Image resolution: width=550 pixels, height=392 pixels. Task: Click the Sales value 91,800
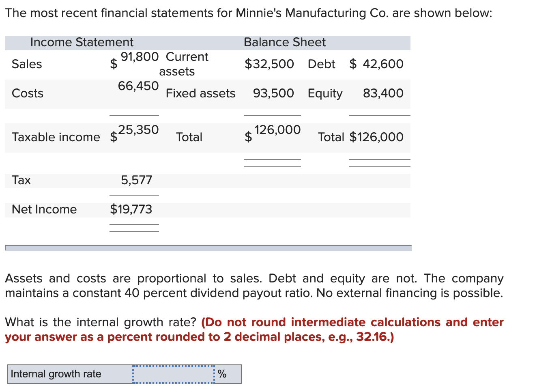point(140,57)
